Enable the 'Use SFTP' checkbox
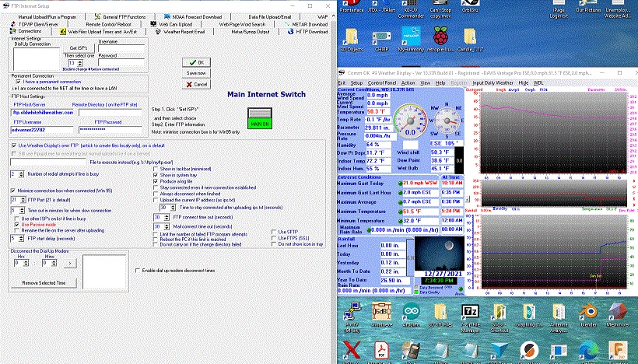The height and width of the screenshot is (364, 638). 274,232
